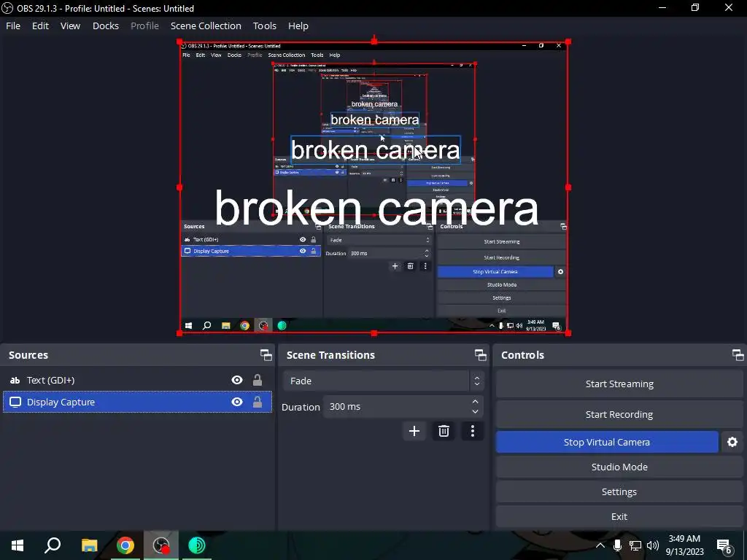747x560 pixels.
Task: Open the Fade transition dropdown
Action: coord(384,381)
